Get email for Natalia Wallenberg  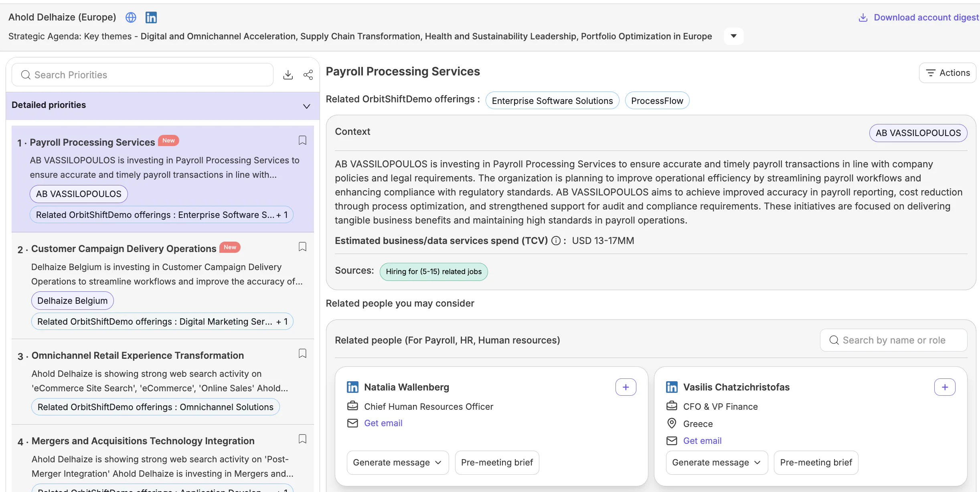click(383, 423)
